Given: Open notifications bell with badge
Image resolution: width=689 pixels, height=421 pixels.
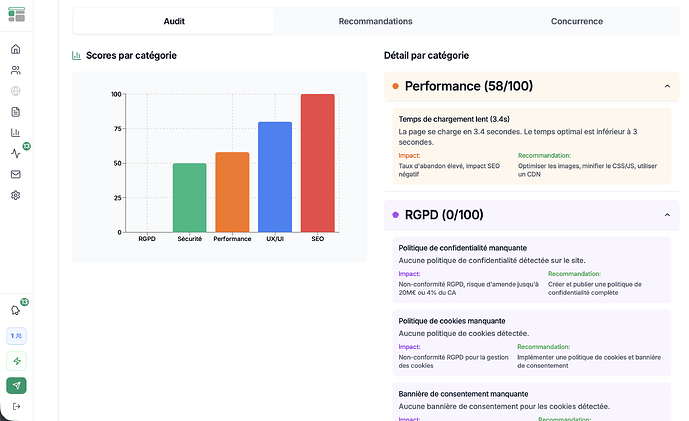Looking at the screenshot, I should click(x=16, y=310).
